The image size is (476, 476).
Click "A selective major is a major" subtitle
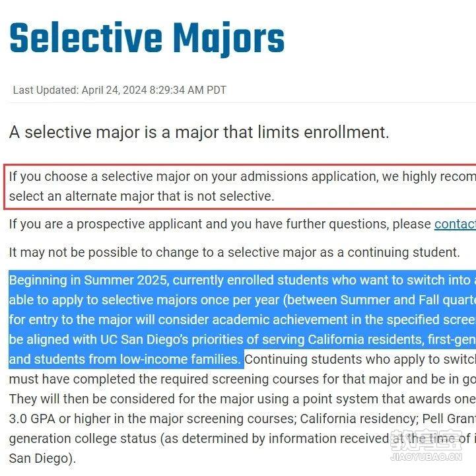click(x=199, y=132)
